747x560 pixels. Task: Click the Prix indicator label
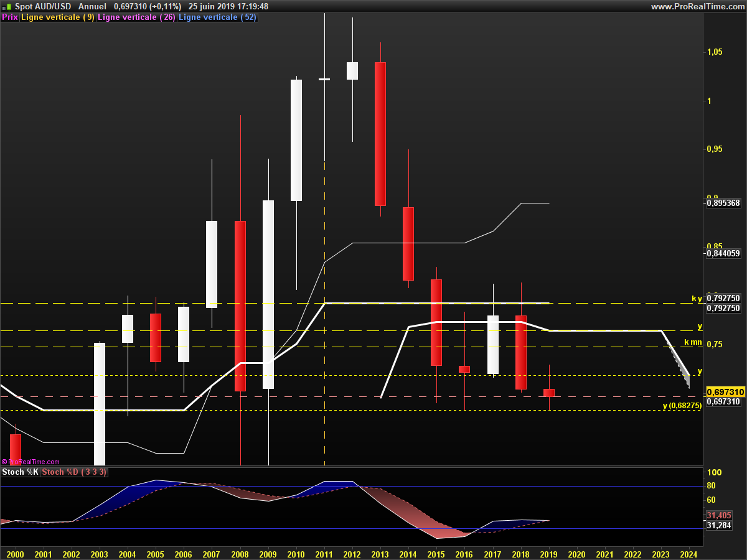[10, 17]
